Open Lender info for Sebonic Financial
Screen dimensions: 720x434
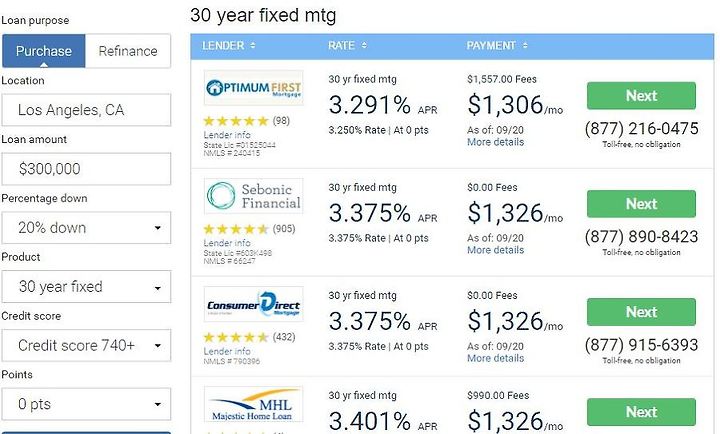(x=227, y=243)
